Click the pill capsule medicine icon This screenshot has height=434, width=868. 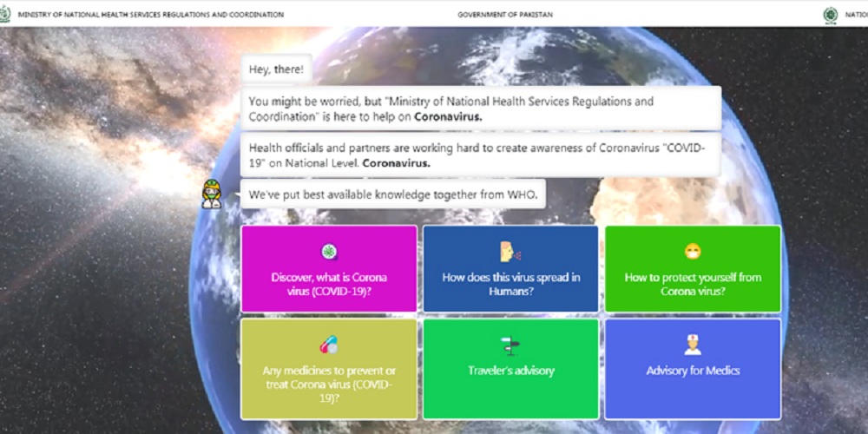tap(329, 345)
